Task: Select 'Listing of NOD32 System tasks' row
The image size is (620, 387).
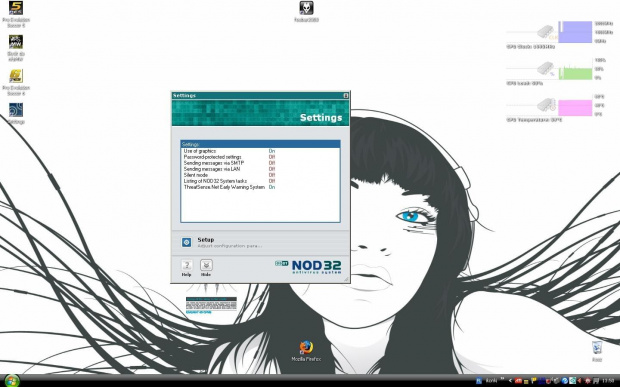Action: click(260, 181)
